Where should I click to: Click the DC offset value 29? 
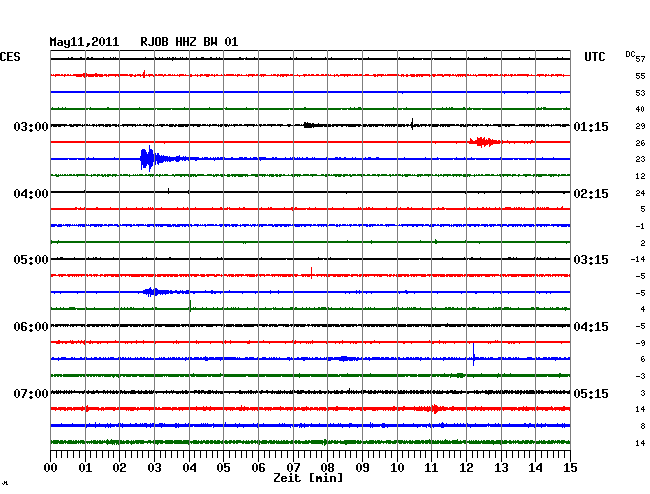tap(640, 126)
